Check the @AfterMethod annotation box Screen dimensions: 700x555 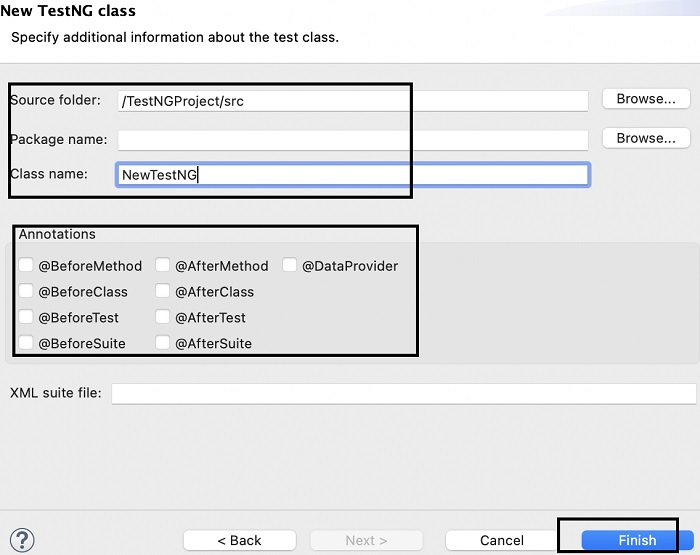[163, 266]
